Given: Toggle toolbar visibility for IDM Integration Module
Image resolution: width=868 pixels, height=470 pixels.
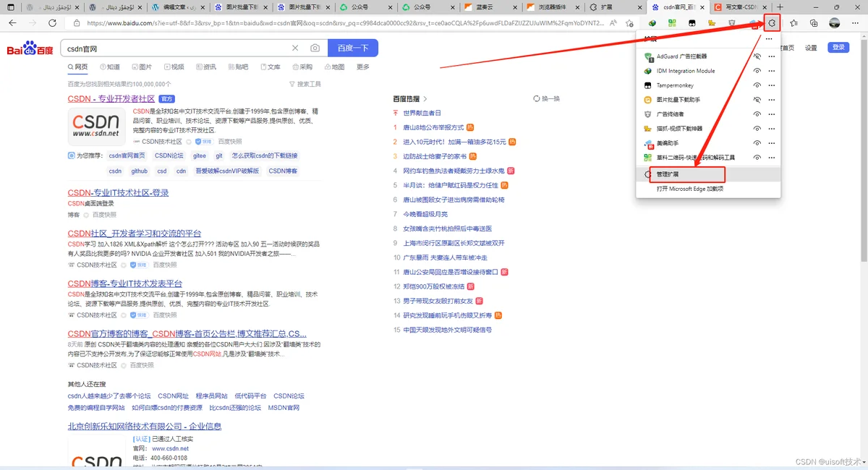Looking at the screenshot, I should (x=757, y=71).
